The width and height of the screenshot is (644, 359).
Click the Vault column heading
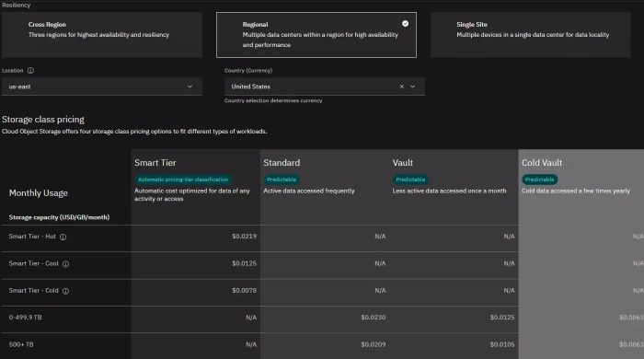[x=403, y=163]
